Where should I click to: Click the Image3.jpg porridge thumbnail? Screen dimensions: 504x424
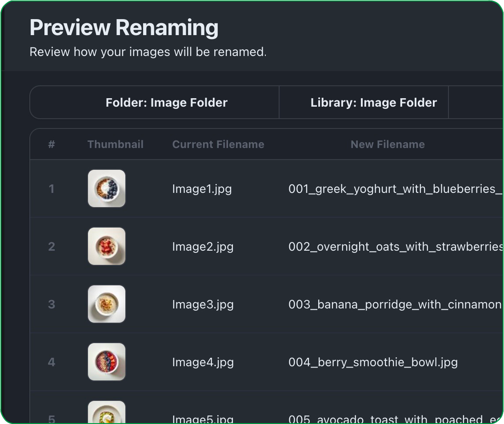tap(107, 304)
